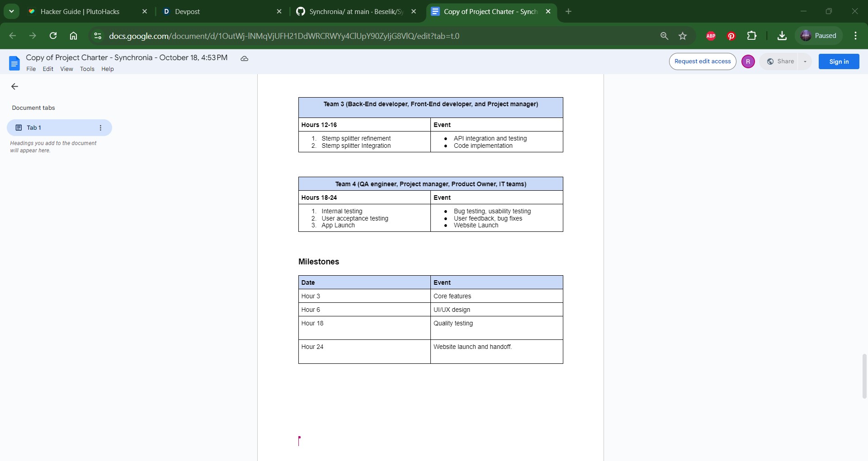This screenshot has height=461, width=868.
Task: Open the ABP extension icon
Action: coord(711,36)
